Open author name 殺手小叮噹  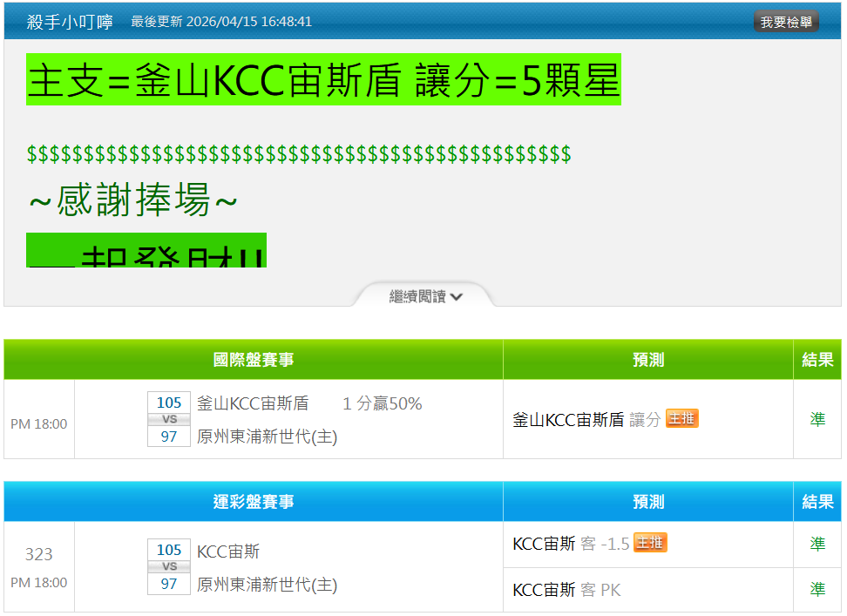[70, 22]
